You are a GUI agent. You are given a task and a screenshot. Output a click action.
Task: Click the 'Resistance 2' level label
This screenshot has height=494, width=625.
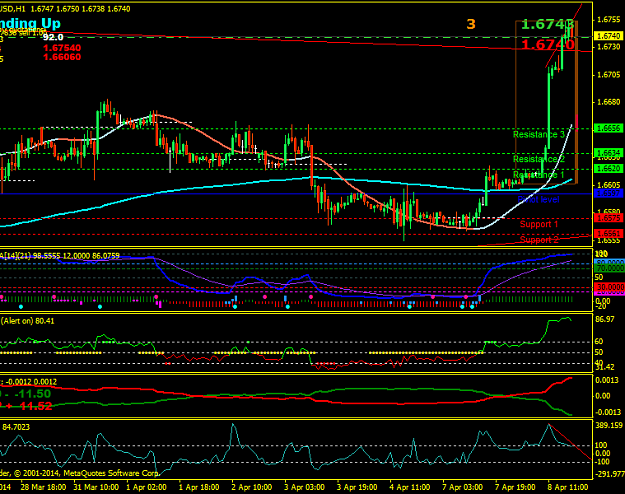[539, 159]
